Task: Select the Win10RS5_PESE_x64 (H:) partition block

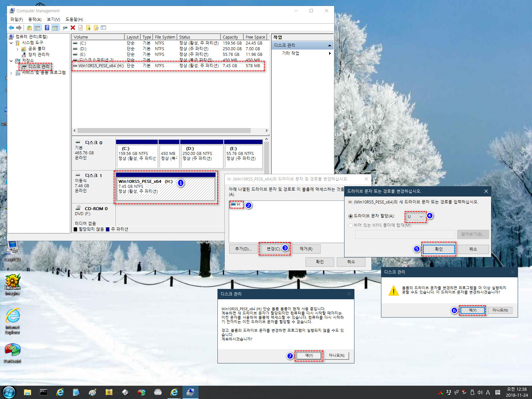Action: pyautogui.click(x=166, y=187)
